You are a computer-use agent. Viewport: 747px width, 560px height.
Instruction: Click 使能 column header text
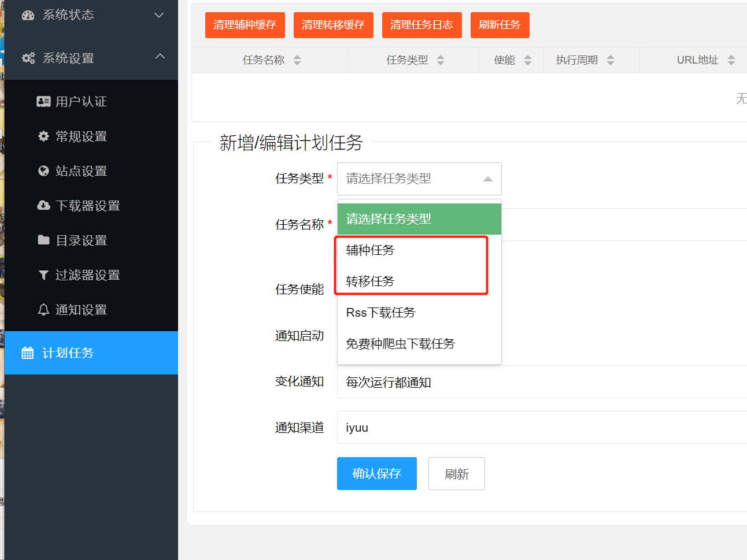(505, 60)
